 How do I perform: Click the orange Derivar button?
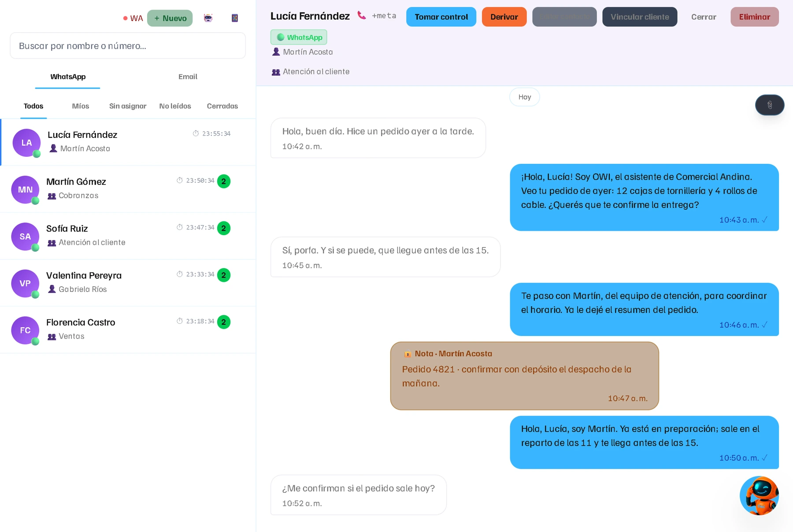504,17
